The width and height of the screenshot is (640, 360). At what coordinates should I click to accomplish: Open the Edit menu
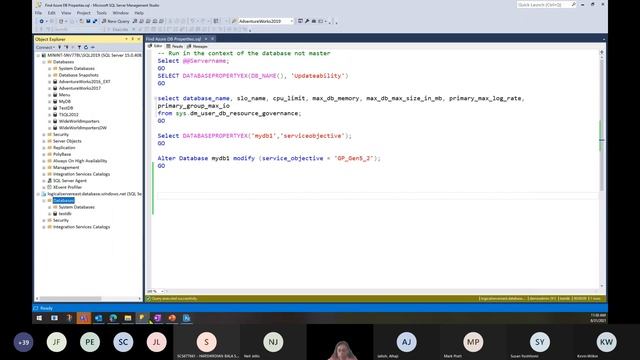click(51, 13)
